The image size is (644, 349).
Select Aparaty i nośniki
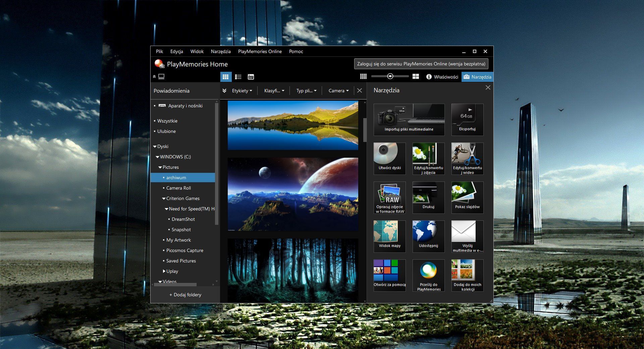[x=183, y=106]
